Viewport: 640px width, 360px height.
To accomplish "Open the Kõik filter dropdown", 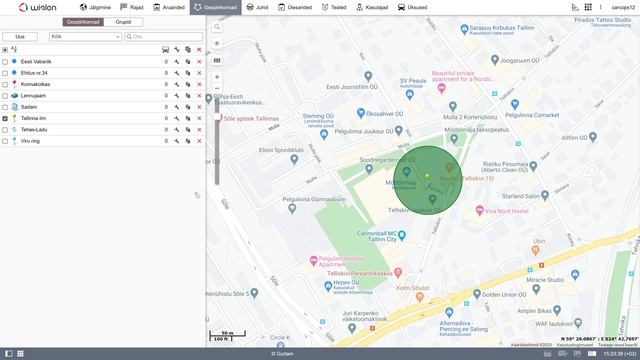I will 85,37.
